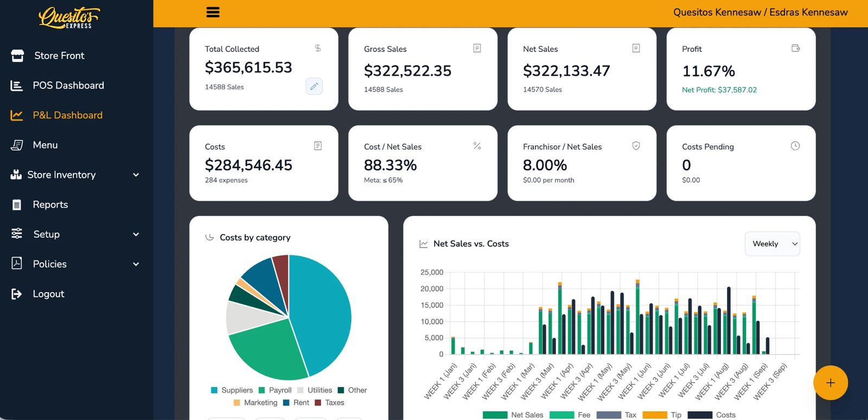This screenshot has width=868, height=420.
Task: Toggle the Utilities legend entry in pie chart
Action: [314, 390]
